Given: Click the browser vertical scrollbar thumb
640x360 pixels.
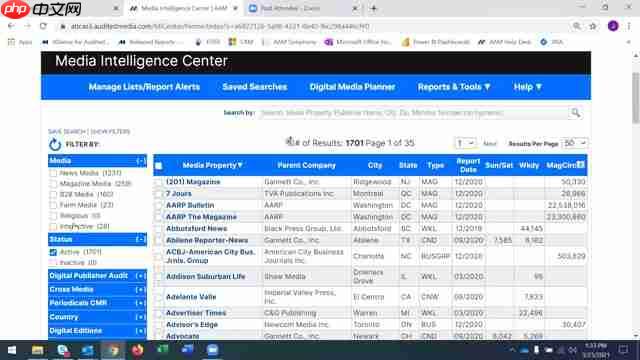Looking at the screenshot, I should click(636, 98).
